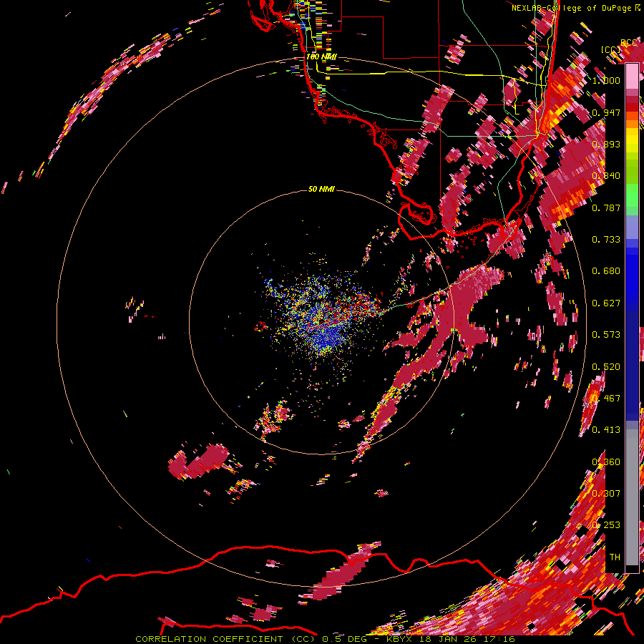This screenshot has width=644, height=644.
Task: Click the TH label at scale bottom
Action: pos(615,557)
